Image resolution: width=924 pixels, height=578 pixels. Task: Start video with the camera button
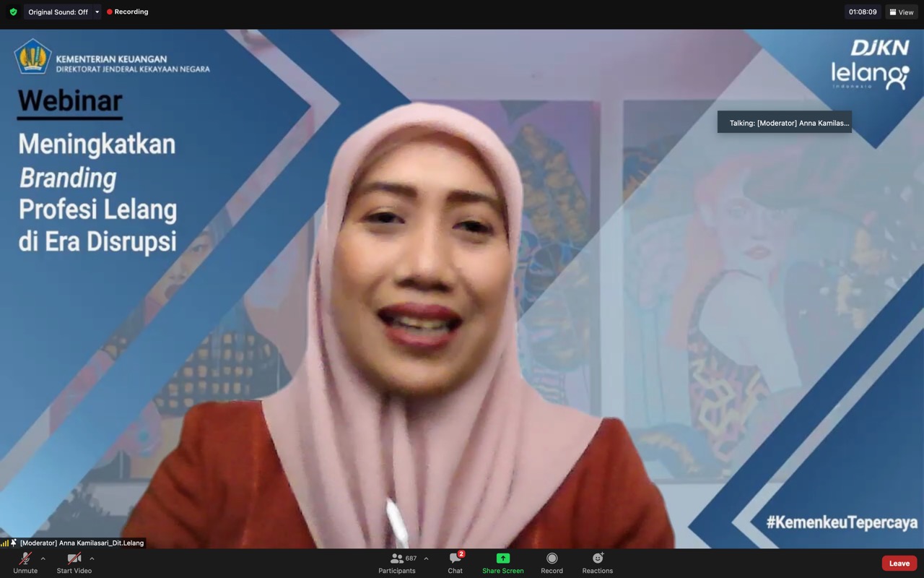coord(74,562)
